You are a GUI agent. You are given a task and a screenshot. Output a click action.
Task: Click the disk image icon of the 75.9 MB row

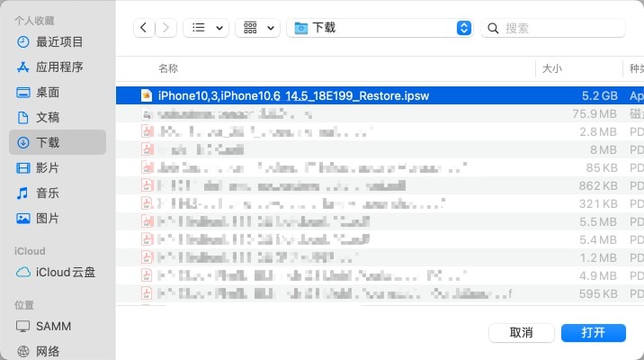coord(147,113)
